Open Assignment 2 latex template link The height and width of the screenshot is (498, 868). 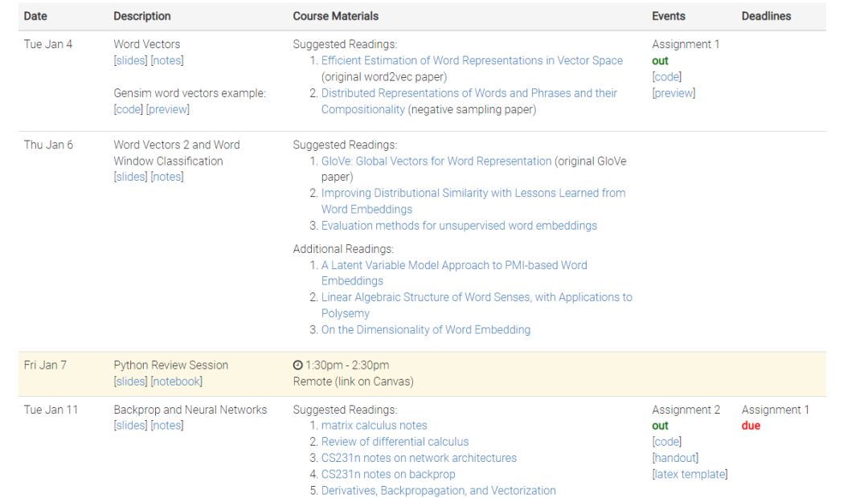[690, 474]
